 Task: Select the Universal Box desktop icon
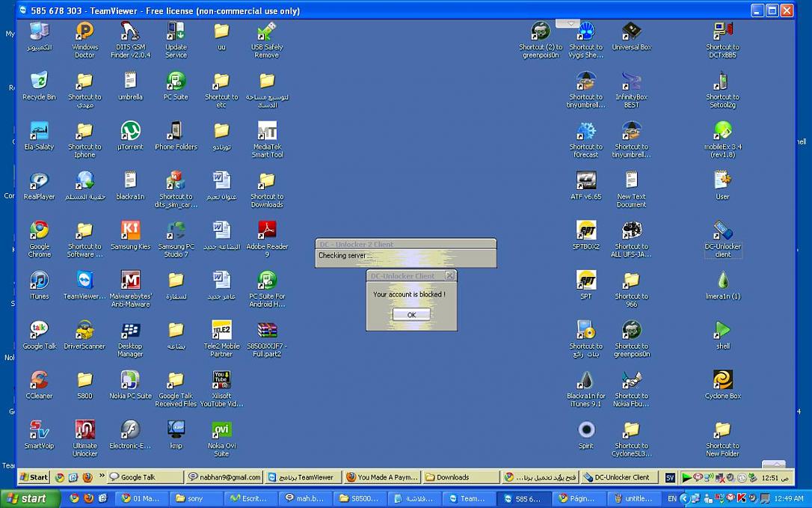[x=631, y=32]
